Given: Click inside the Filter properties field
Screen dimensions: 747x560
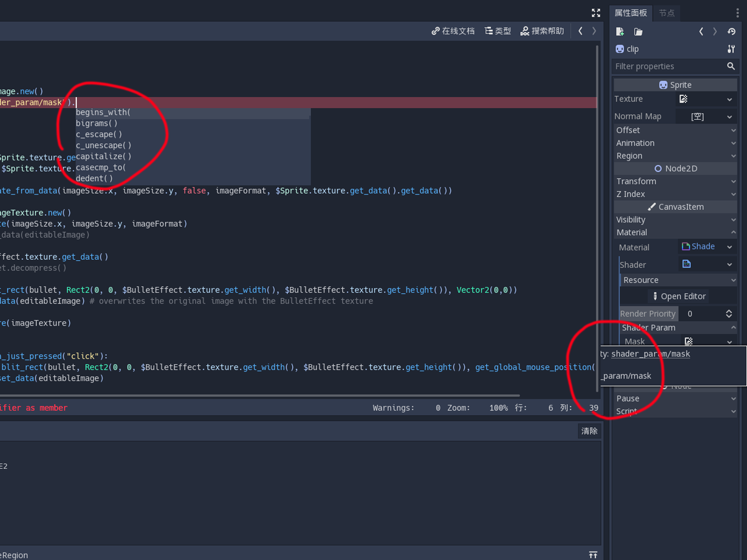Looking at the screenshot, I should [x=672, y=66].
